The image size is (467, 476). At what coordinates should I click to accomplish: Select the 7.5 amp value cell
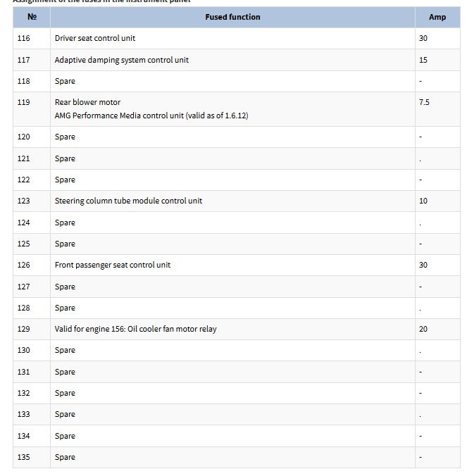[437, 109]
